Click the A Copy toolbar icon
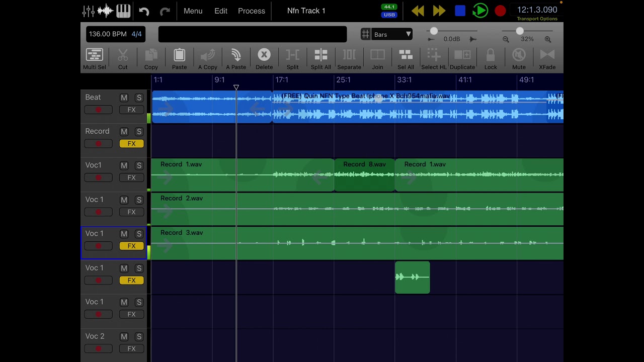Viewport: 644px width, 362px height. point(207,59)
